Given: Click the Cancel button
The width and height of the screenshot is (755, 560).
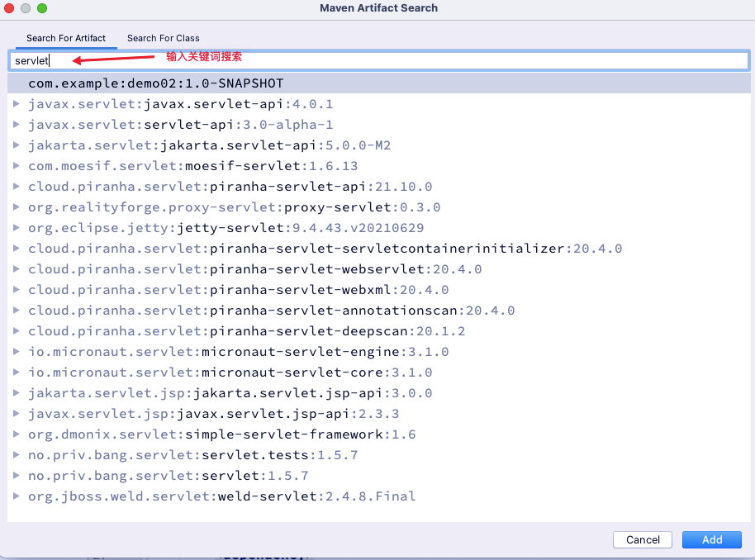Looking at the screenshot, I should pos(643,540).
